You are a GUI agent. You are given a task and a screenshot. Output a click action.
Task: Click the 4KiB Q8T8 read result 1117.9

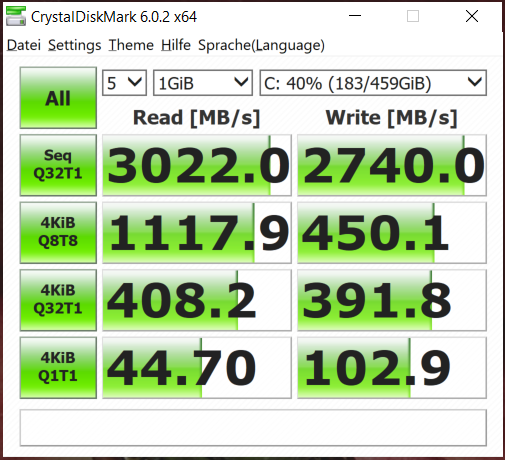tap(197, 232)
